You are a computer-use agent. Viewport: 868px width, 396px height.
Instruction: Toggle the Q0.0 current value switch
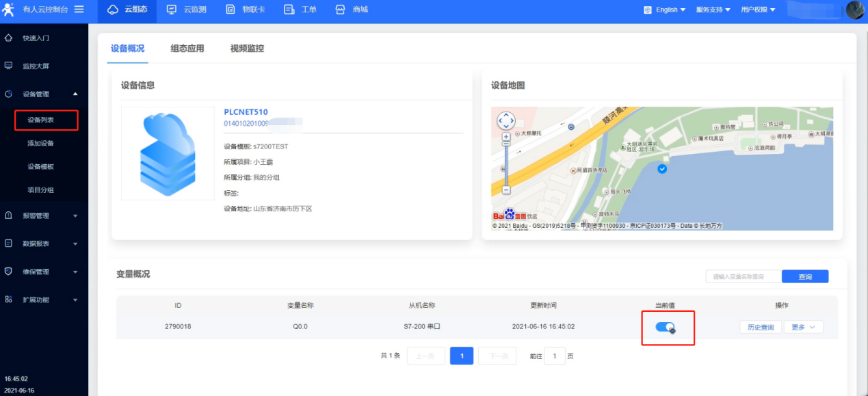tap(665, 327)
